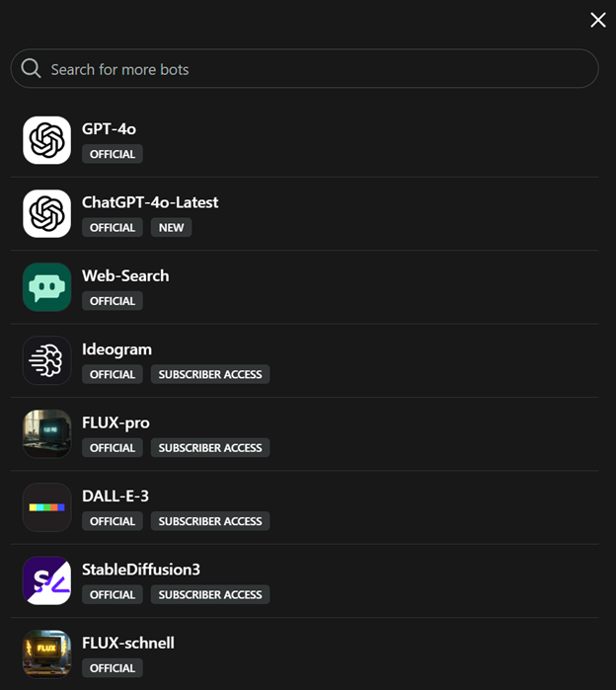Click the NEW badge on ChatGPT-4o-Latest

click(x=172, y=227)
